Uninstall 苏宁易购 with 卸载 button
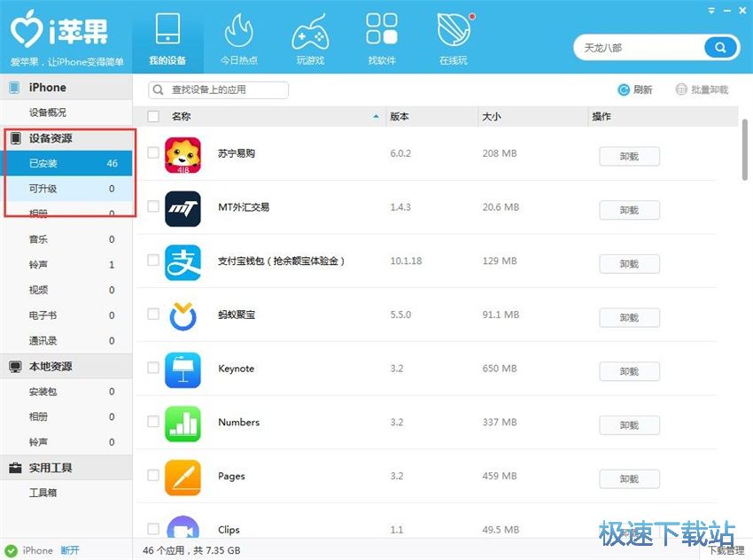Viewport: 753px width, 560px height. point(629,157)
